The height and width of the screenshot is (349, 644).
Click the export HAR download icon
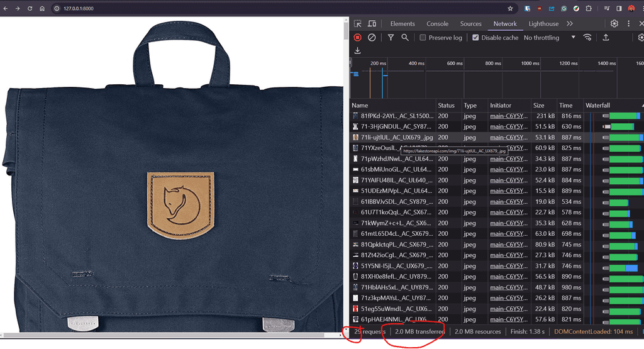357,50
